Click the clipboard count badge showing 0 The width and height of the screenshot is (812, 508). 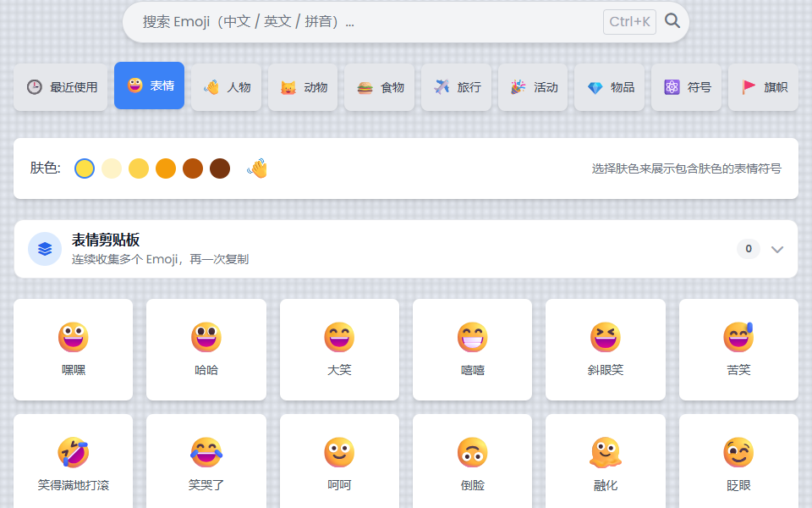pyautogui.click(x=749, y=249)
